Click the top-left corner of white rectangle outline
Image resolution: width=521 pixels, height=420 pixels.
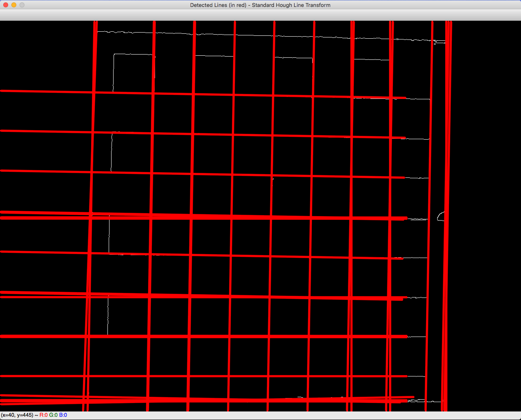pos(114,54)
